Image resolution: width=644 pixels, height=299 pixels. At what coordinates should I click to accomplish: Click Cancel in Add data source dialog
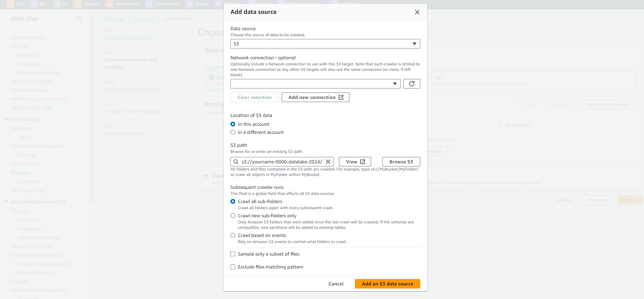click(336, 284)
